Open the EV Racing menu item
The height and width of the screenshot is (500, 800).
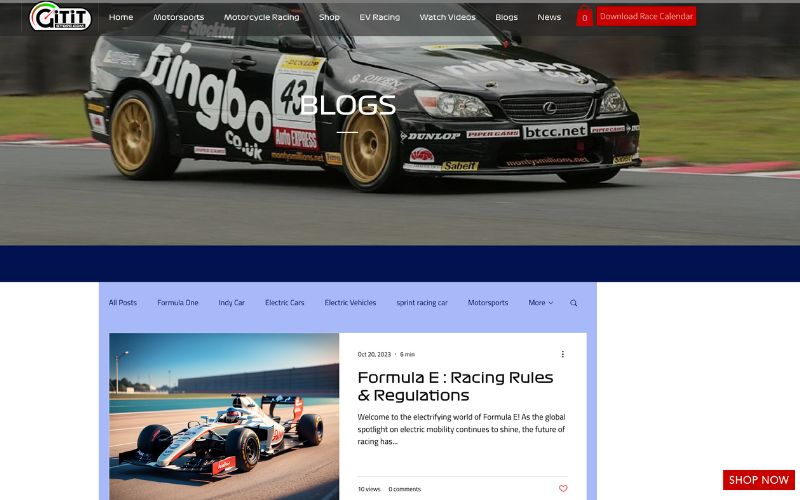coord(380,17)
